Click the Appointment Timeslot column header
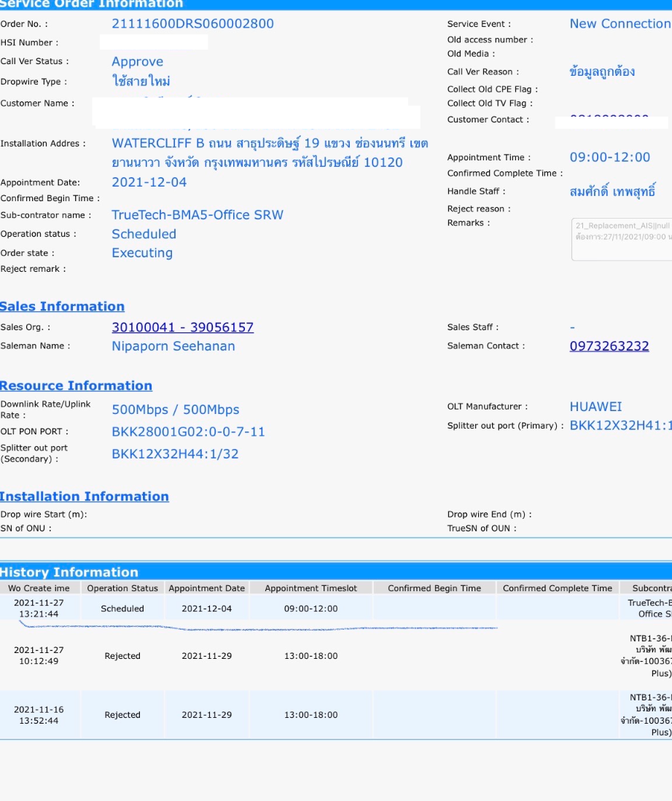The image size is (672, 801). pos(310,588)
